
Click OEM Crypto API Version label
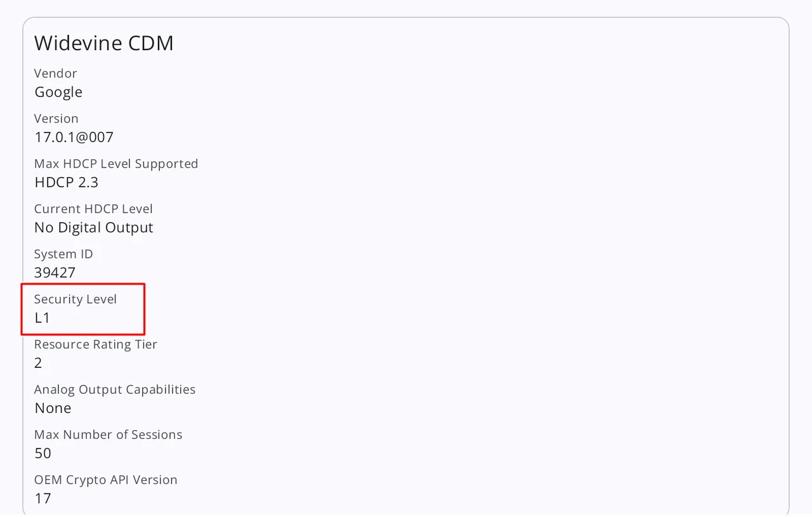point(106,480)
